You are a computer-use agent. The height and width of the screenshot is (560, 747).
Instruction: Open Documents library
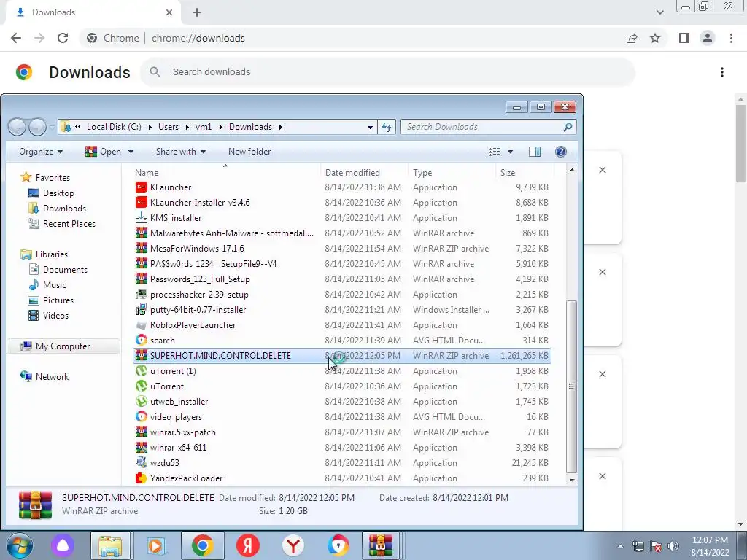point(65,270)
